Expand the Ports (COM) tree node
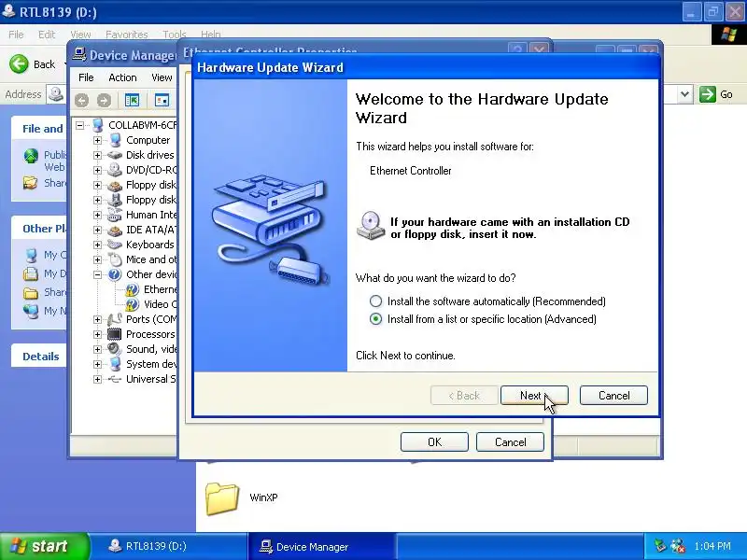This screenshot has height=560, width=747. click(97, 319)
